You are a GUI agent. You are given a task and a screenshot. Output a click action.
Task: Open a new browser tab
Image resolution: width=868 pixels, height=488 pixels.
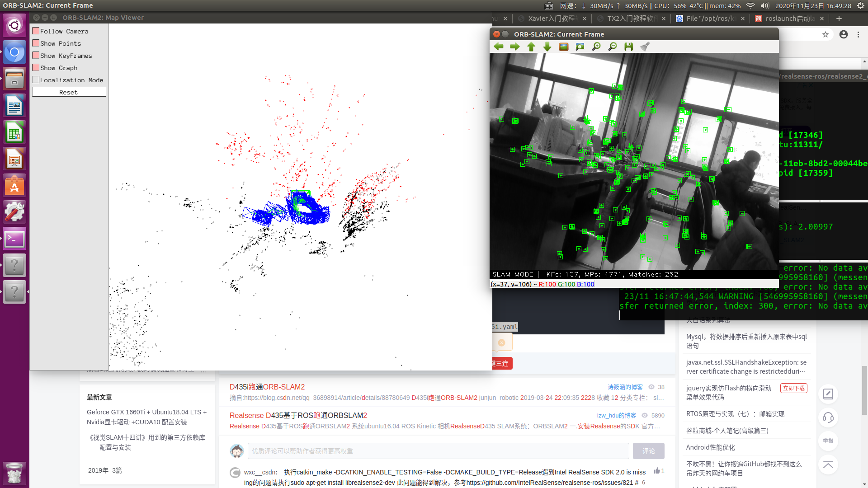839,19
